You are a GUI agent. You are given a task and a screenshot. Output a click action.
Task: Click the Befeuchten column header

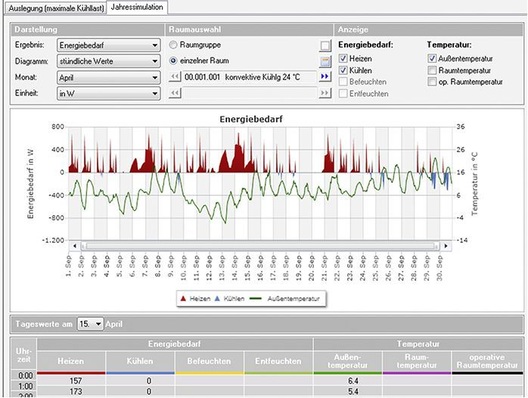[x=209, y=361]
